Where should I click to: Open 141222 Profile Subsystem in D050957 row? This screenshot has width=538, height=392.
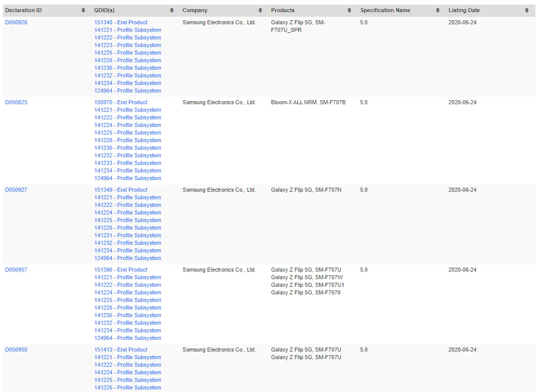[127, 285]
